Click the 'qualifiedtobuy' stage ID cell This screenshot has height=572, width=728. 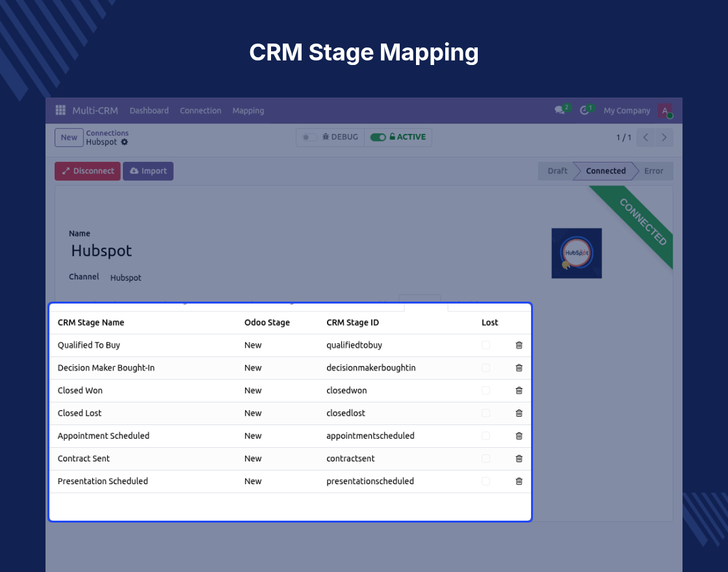354,345
